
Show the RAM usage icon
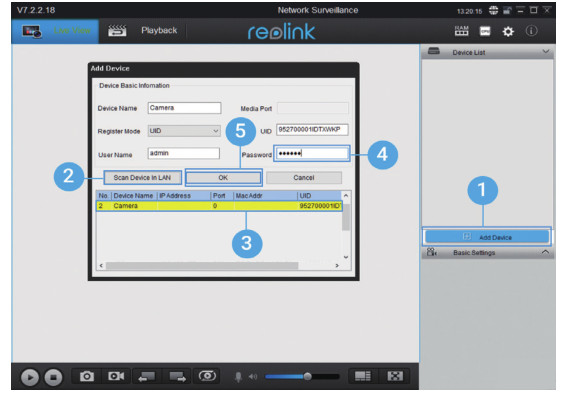pos(461,31)
